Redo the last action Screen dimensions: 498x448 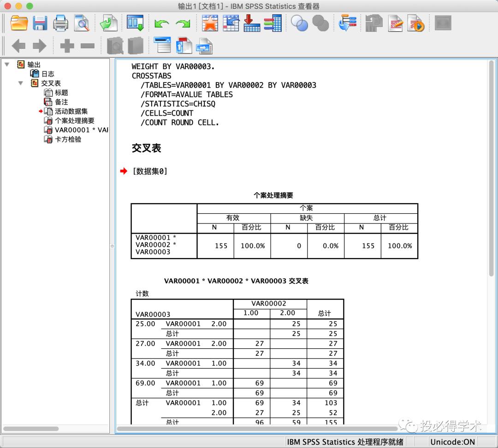183,23
